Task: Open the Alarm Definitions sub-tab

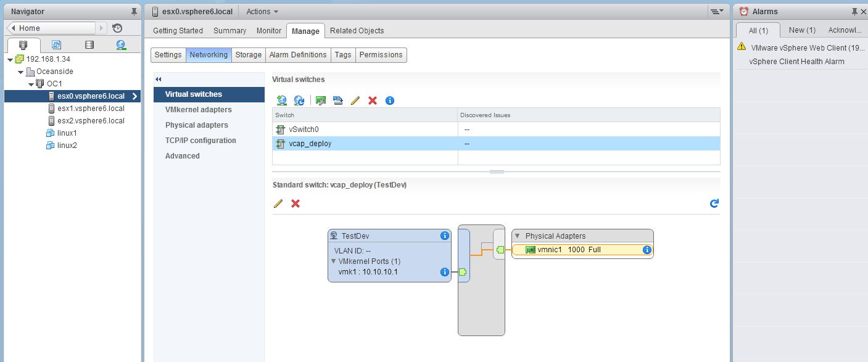Action: pos(298,55)
